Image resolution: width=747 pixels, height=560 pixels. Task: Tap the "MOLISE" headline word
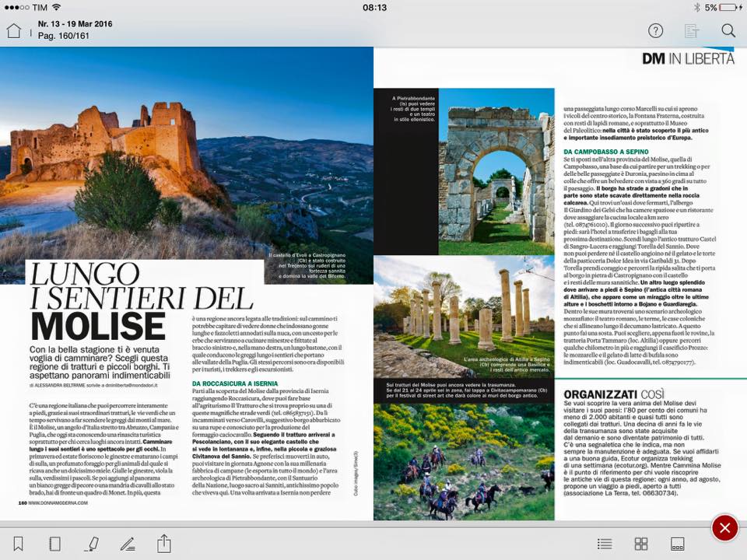[x=98, y=326]
